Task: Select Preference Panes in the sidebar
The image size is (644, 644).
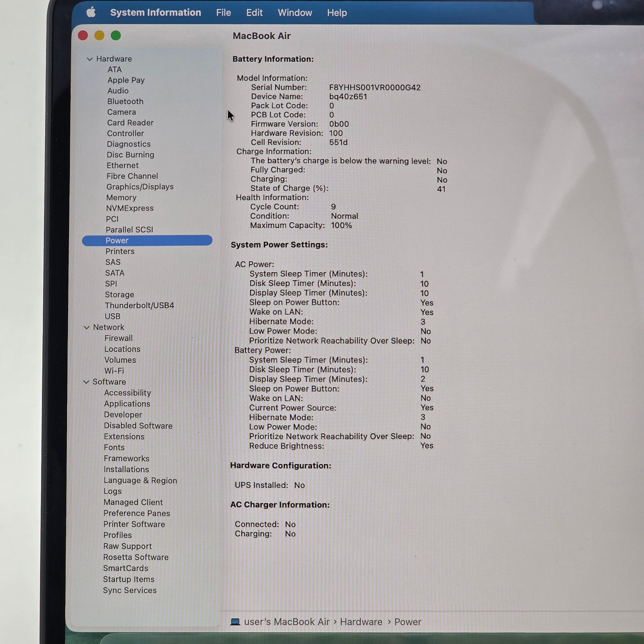Action: click(x=137, y=513)
